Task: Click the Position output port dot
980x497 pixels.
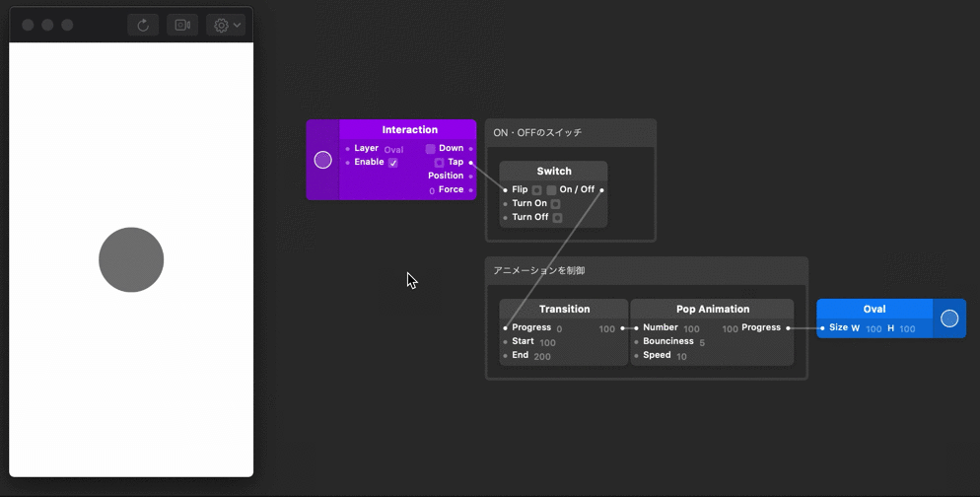Action: click(x=470, y=177)
